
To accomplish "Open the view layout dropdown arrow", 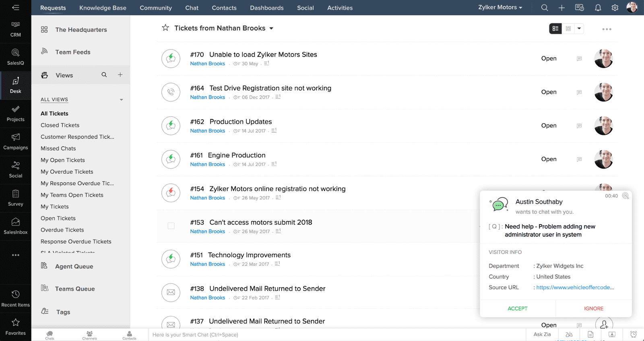I will 579,29.
